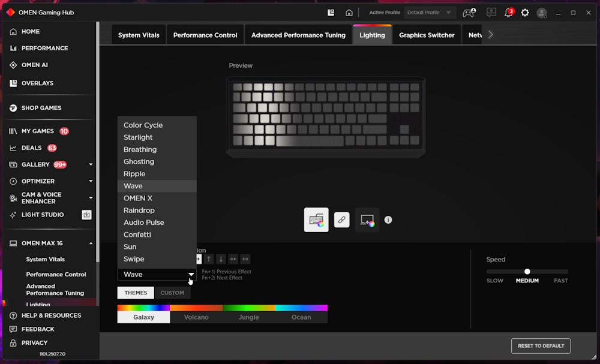Click the OMEN diamond logo in title bar
Image resolution: width=600 pixels, height=364 pixels.
(x=11, y=12)
